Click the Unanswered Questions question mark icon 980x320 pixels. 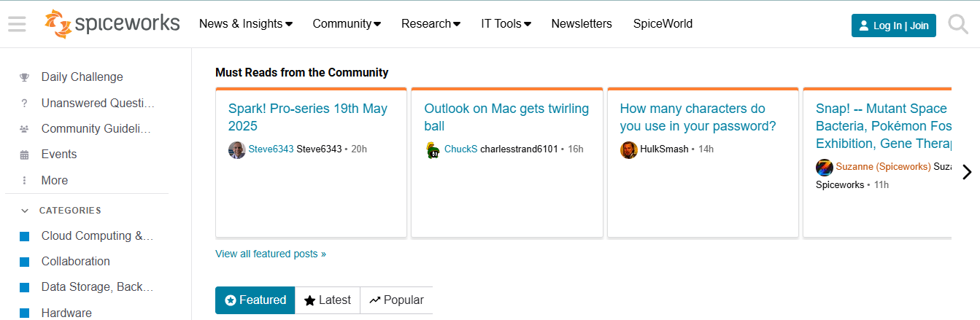coord(24,103)
